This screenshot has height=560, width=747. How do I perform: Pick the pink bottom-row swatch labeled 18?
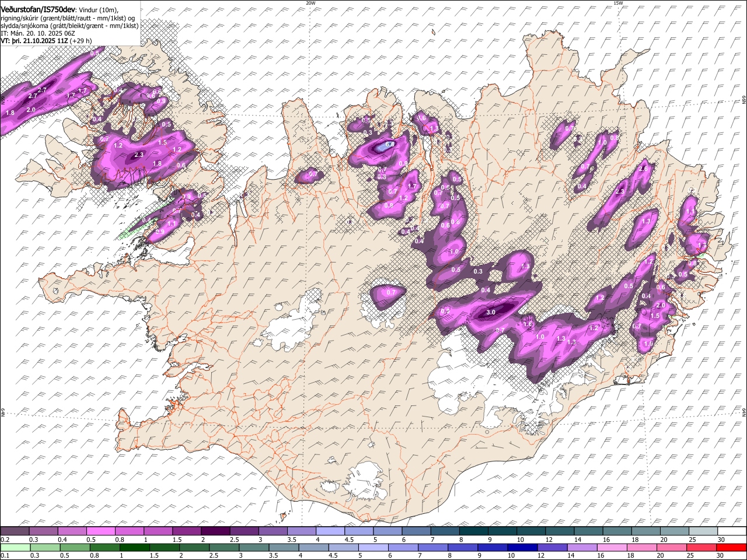tap(641, 547)
